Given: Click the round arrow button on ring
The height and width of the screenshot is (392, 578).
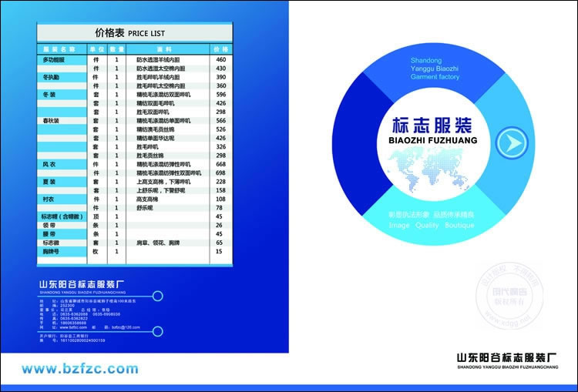Looking at the screenshot, I should (x=508, y=142).
